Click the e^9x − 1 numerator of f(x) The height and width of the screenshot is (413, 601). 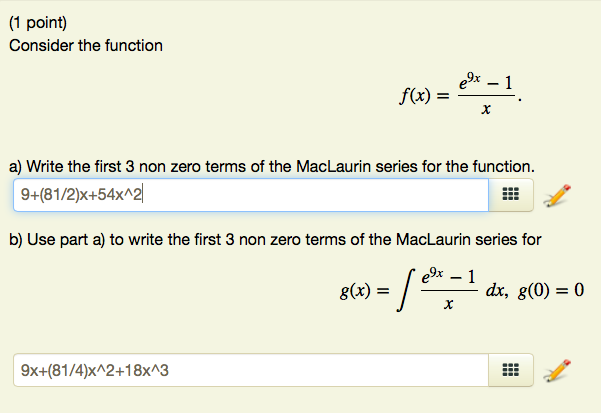tap(486, 82)
